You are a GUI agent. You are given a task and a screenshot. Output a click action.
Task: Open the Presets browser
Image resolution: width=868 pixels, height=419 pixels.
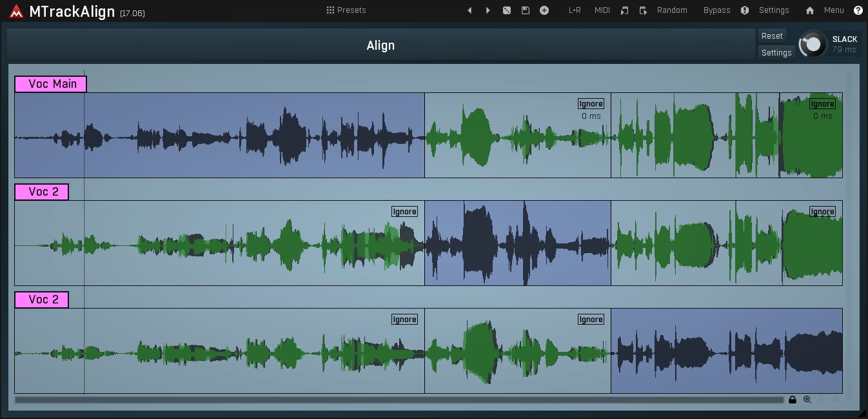346,10
